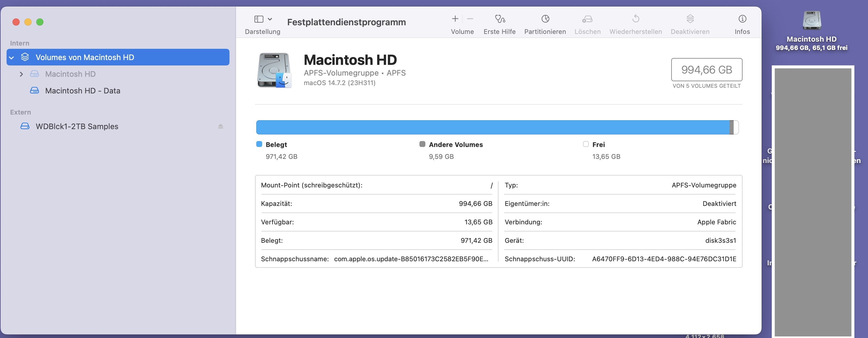Select Macintosh HD - Data volume
Screen dimensions: 868x338
pos(83,91)
